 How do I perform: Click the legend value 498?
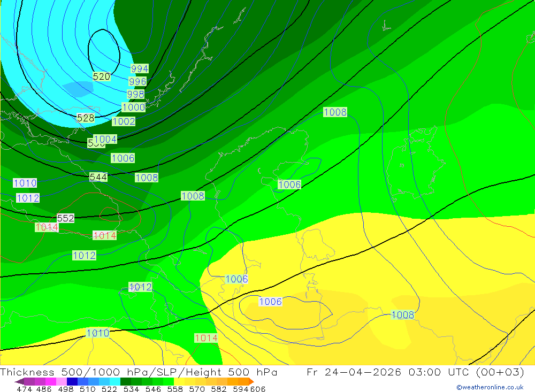point(65,389)
